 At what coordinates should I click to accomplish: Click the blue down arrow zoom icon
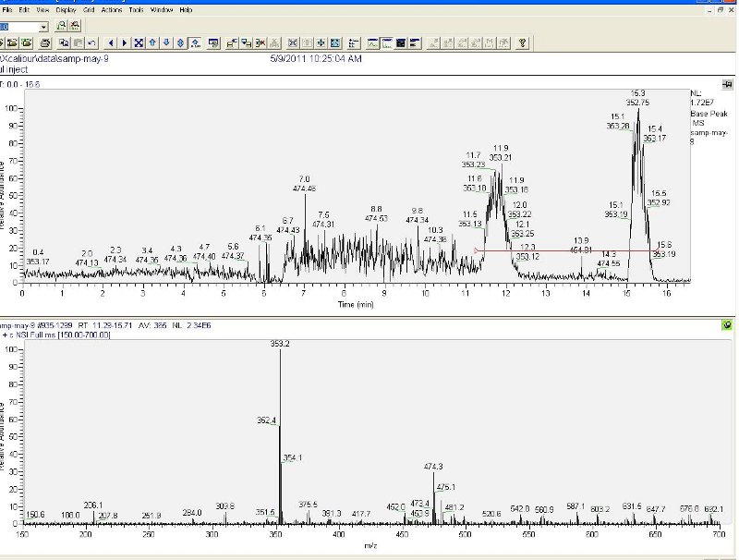click(166, 43)
